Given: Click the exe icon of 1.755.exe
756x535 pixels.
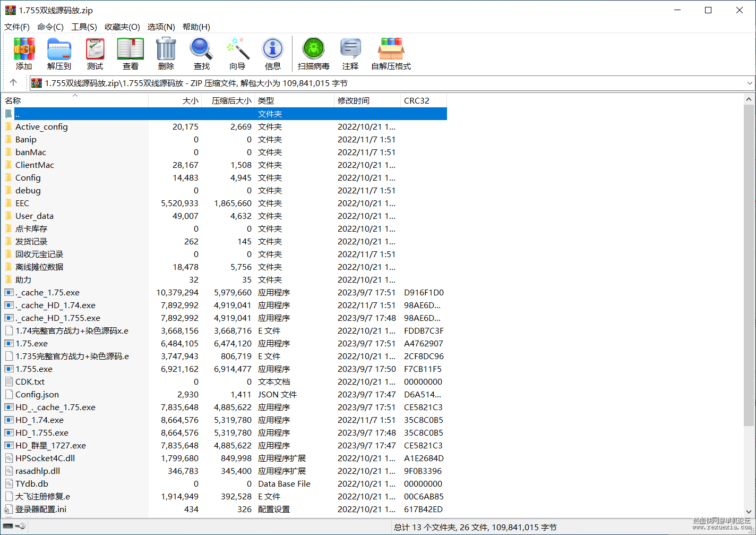Looking at the screenshot, I should point(8,369).
